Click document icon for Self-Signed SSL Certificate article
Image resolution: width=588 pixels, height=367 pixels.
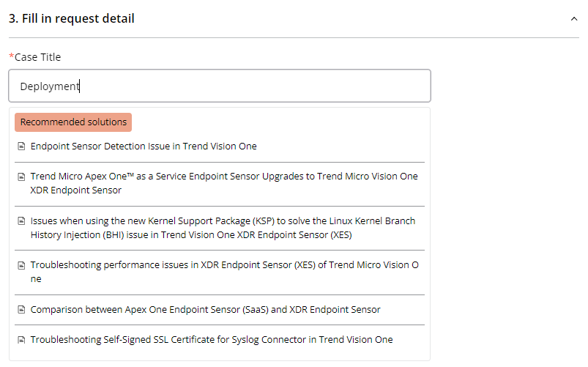coord(21,340)
